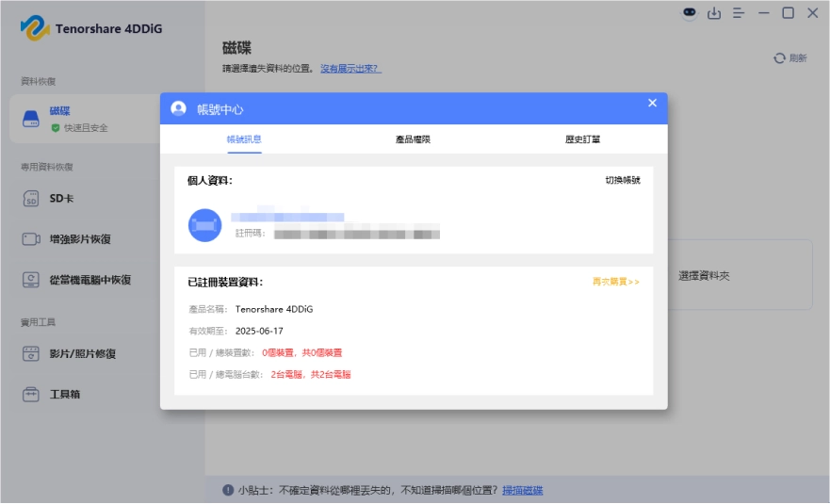Click the 磁碟 page heading
The height and width of the screenshot is (504, 830).
[x=236, y=48]
